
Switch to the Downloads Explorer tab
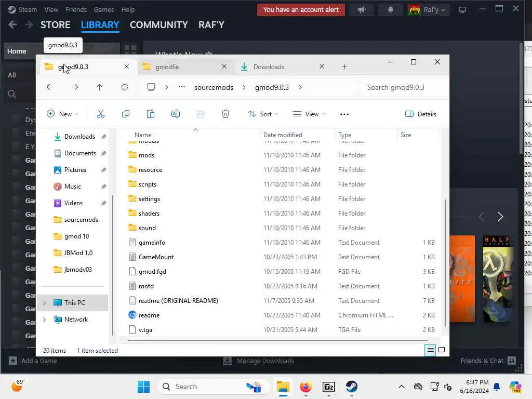coord(283,67)
